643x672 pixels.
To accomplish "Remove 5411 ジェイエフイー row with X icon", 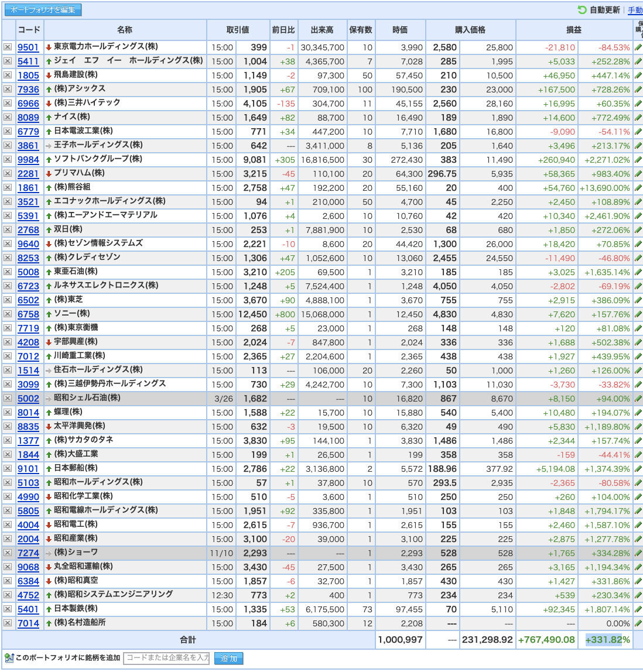I will 8,61.
